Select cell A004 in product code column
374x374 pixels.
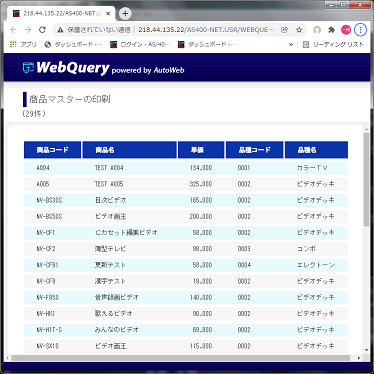43,168
